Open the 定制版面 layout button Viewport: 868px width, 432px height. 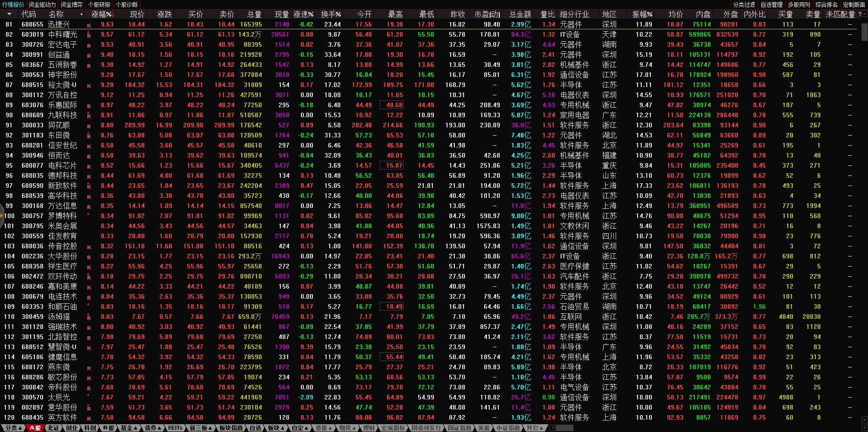[x=854, y=5]
